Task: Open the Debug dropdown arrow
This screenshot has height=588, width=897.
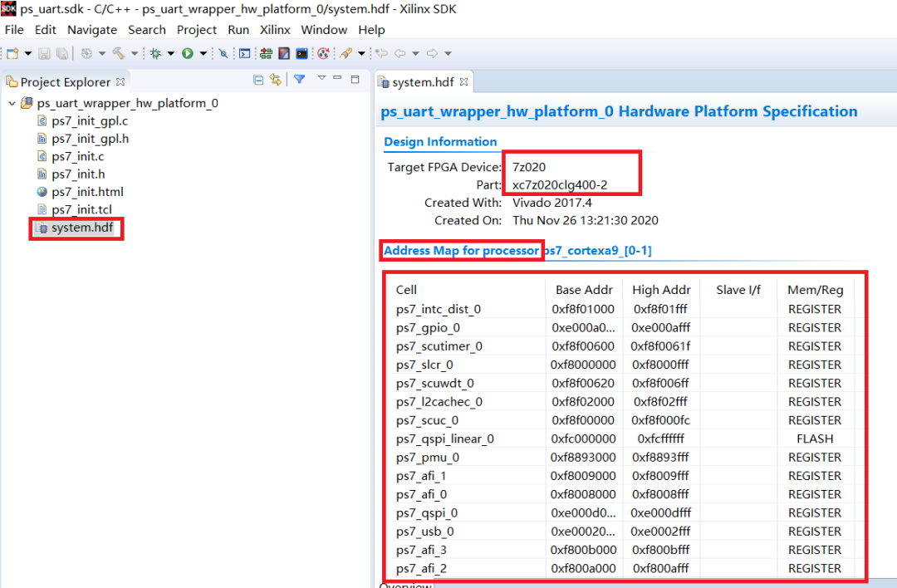Action: click(x=170, y=53)
